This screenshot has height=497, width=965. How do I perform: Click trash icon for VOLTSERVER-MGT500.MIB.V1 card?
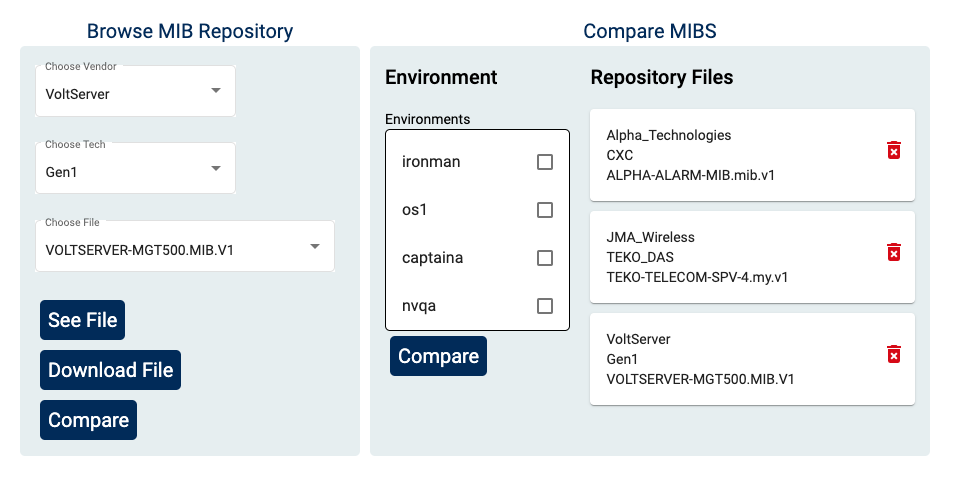pos(894,355)
